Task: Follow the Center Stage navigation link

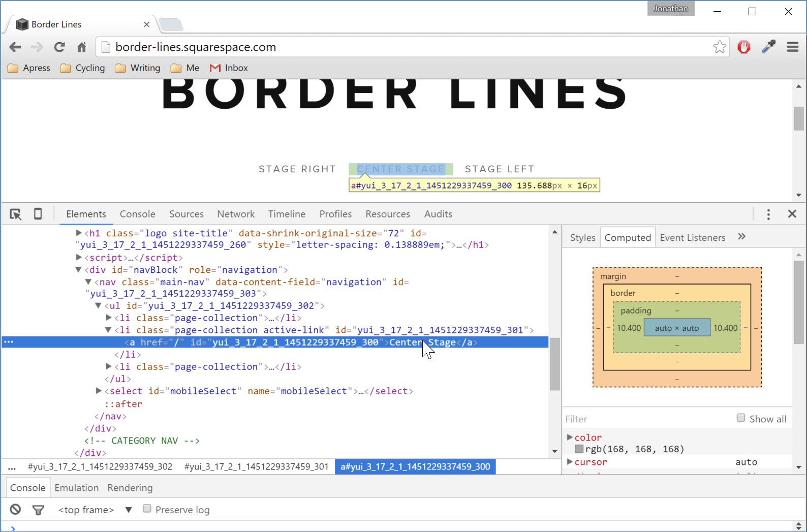Action: [400, 169]
